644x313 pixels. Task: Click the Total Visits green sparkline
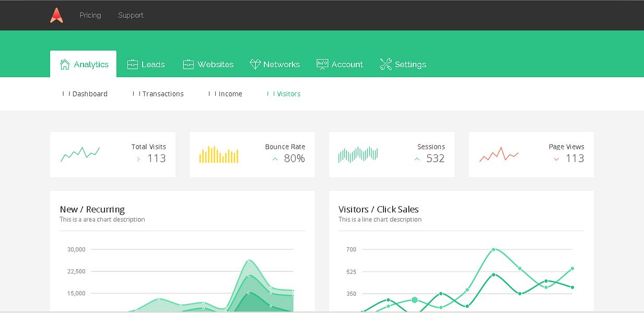79,154
